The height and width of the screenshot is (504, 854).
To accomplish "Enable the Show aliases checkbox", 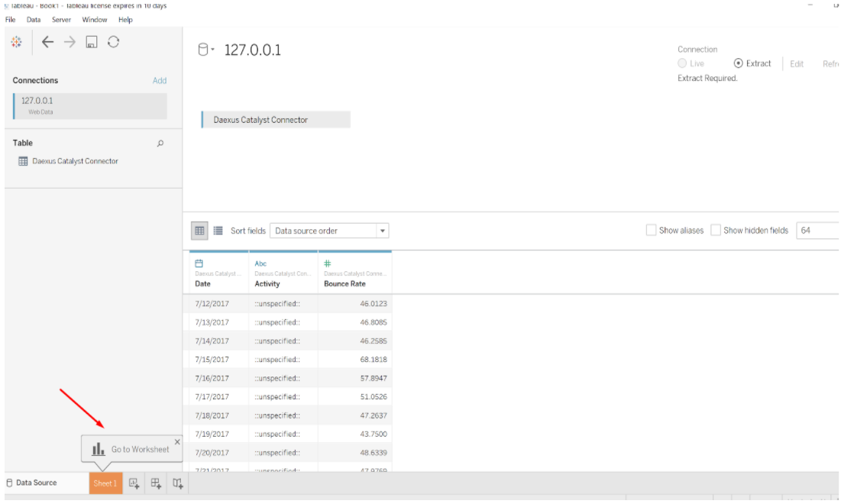I will coord(651,230).
